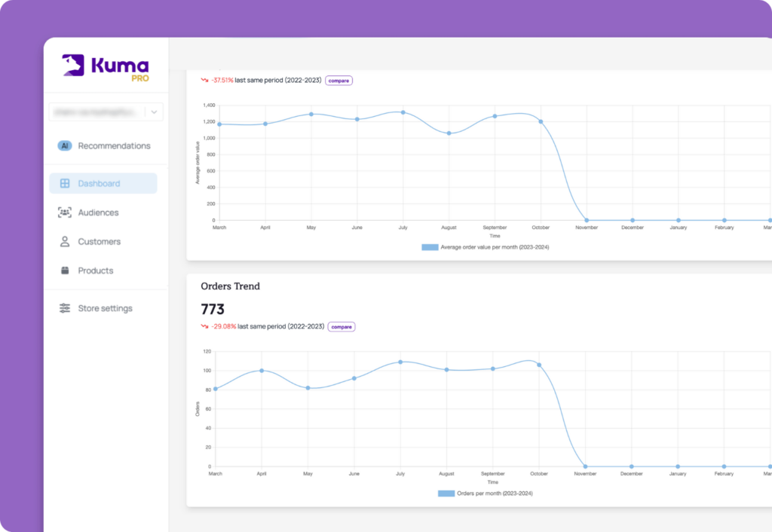The width and height of the screenshot is (772, 532).
Task: Select the AI Recommendations sparkle icon
Action: click(65, 145)
